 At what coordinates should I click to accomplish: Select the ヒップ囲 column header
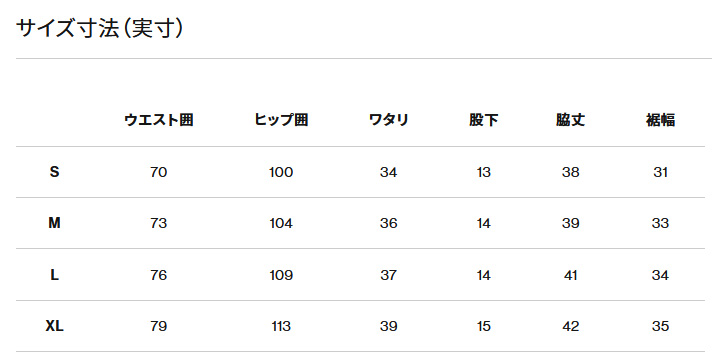point(281,120)
